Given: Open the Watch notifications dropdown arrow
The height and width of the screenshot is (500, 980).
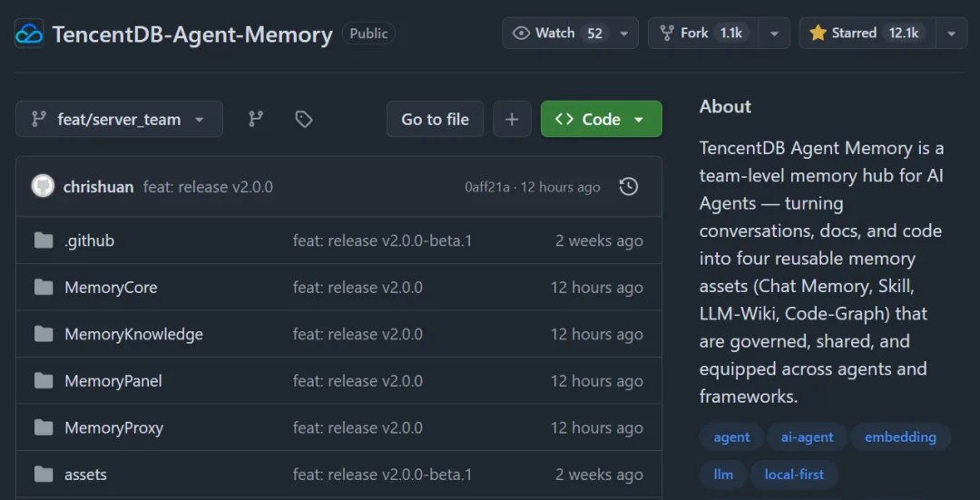Looking at the screenshot, I should 623,34.
